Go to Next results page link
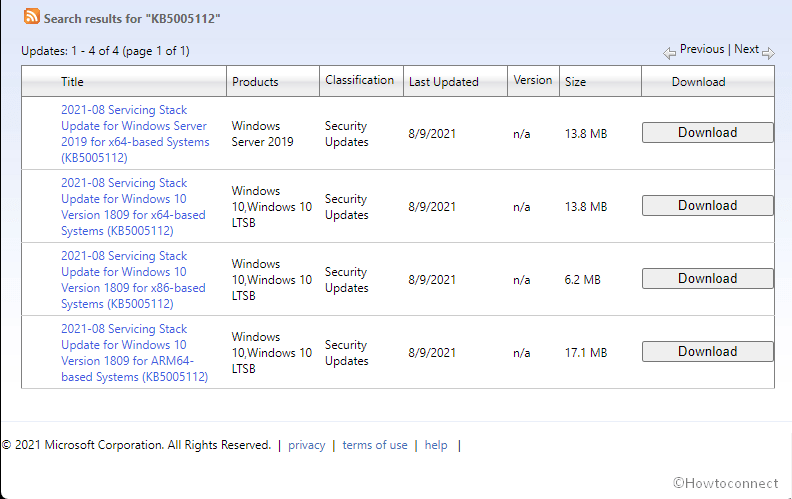This screenshot has width=792, height=499. tap(747, 49)
